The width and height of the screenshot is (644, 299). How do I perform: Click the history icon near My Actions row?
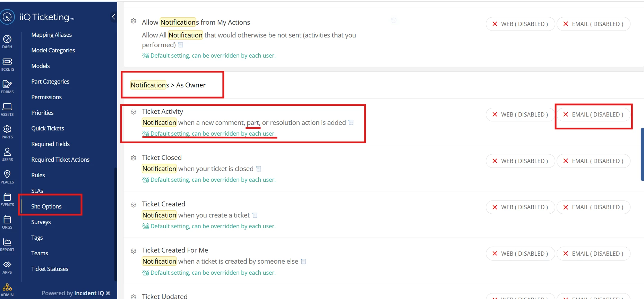point(394,20)
